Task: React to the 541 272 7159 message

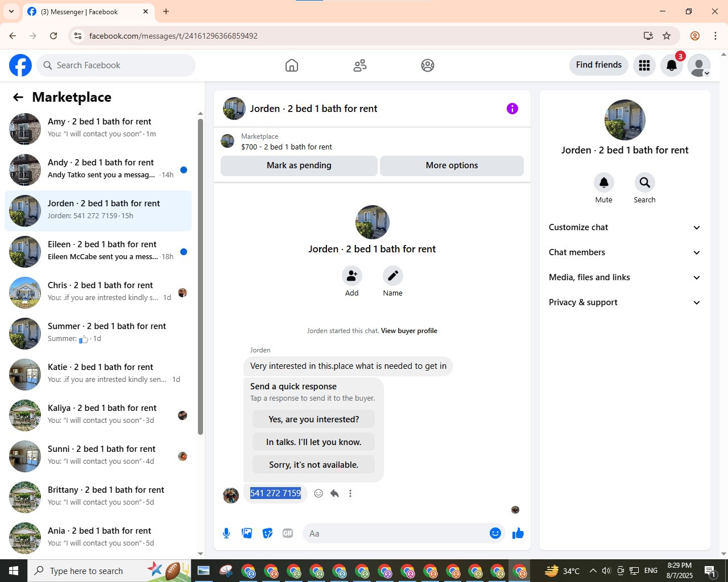Action: (x=318, y=493)
